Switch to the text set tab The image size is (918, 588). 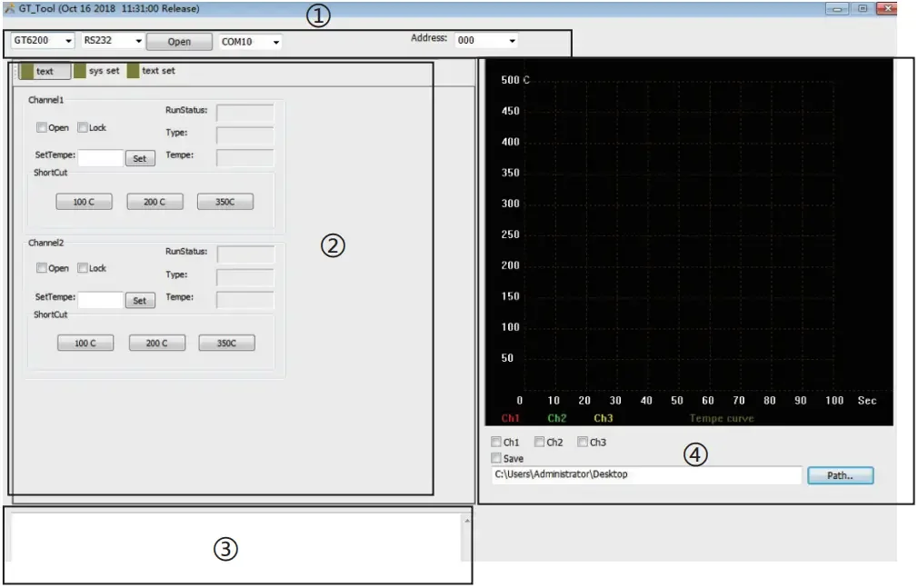pyautogui.click(x=158, y=71)
